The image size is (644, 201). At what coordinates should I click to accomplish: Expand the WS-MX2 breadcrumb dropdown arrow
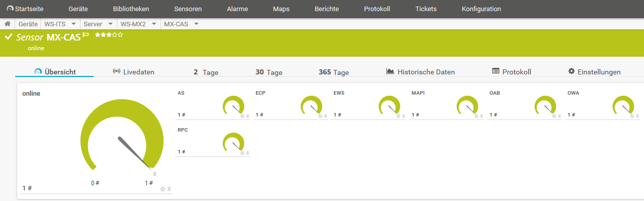(x=153, y=24)
